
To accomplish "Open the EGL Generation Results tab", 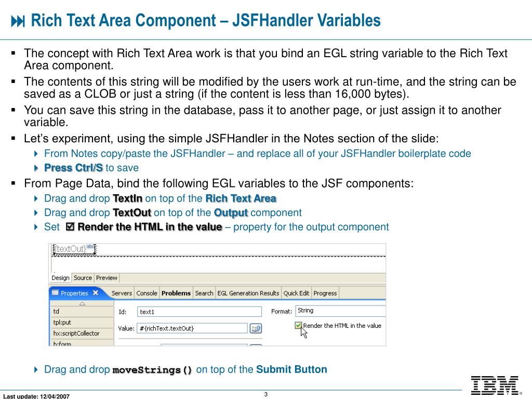I will click(x=248, y=293).
